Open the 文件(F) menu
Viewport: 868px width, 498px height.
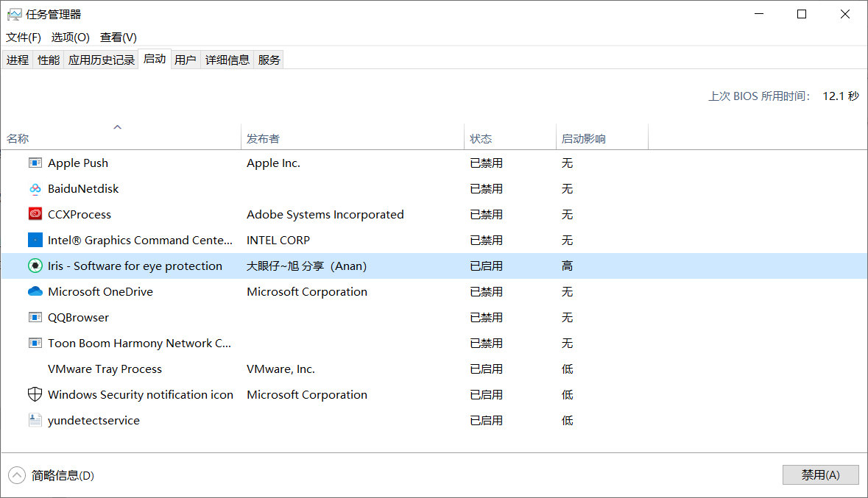24,38
